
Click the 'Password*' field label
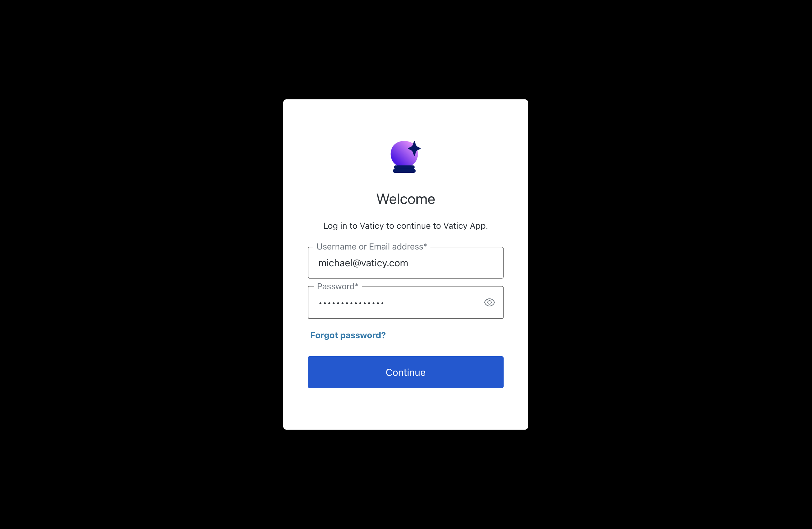click(x=337, y=287)
